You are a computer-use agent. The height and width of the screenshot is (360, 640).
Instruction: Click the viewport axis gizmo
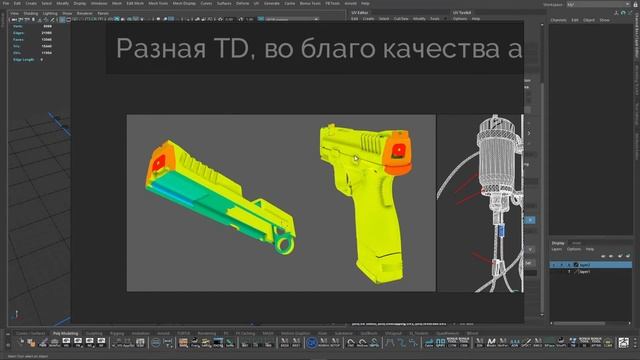click(x=16, y=314)
